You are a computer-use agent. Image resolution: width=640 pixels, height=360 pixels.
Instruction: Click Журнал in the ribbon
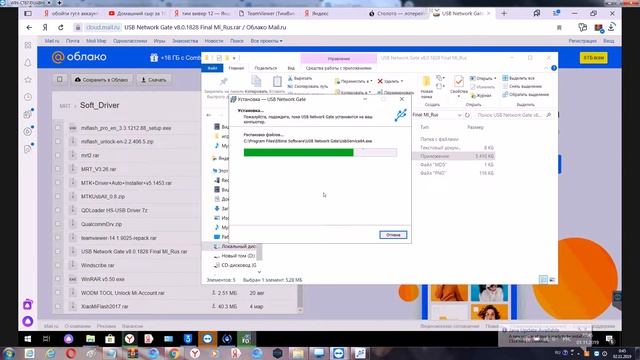pos(481,96)
